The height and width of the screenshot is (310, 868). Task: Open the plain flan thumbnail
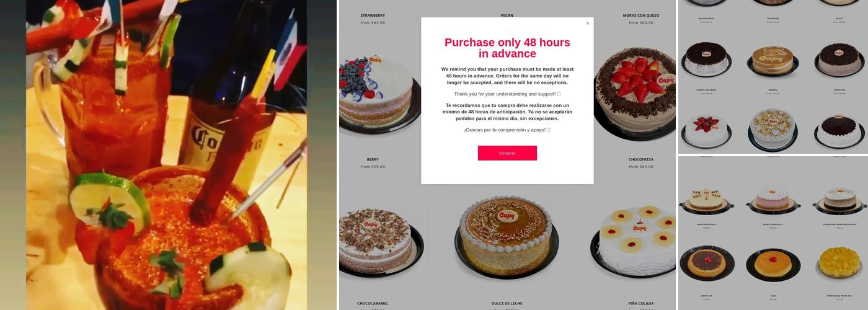coord(773,263)
